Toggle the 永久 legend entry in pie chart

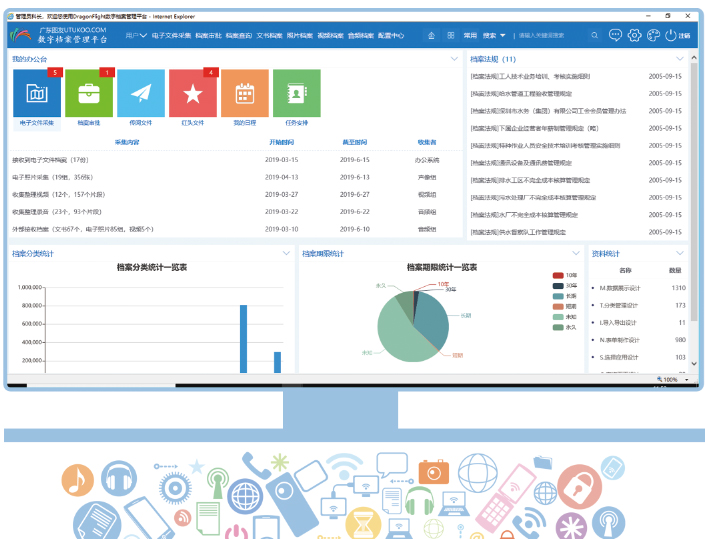pyautogui.click(x=565, y=327)
